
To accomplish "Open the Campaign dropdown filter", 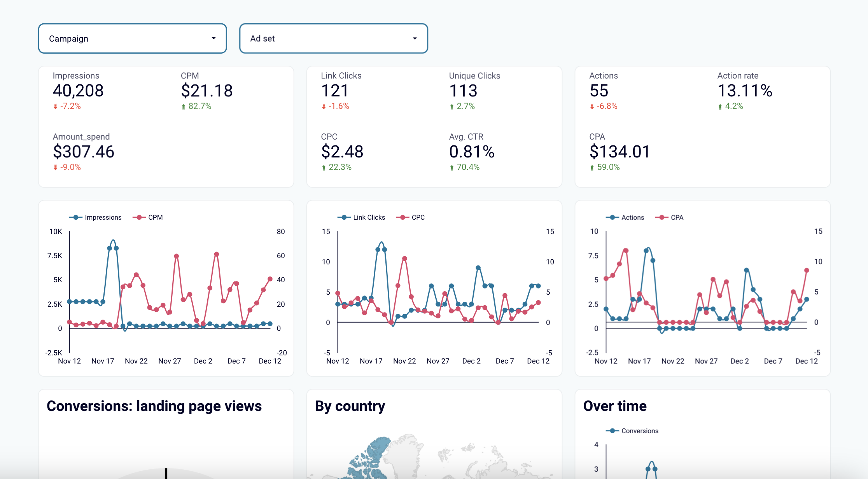I will [x=133, y=38].
